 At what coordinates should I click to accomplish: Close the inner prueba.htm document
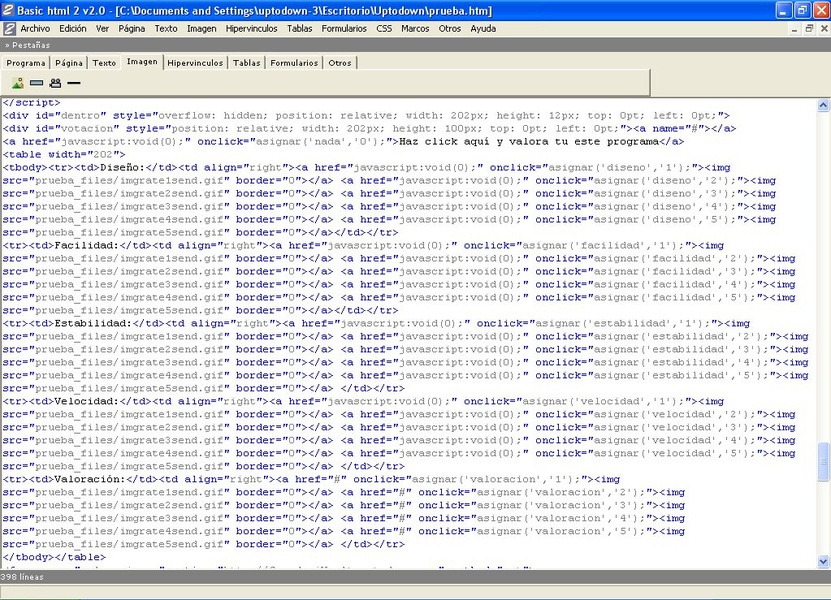pyautogui.click(x=824, y=29)
